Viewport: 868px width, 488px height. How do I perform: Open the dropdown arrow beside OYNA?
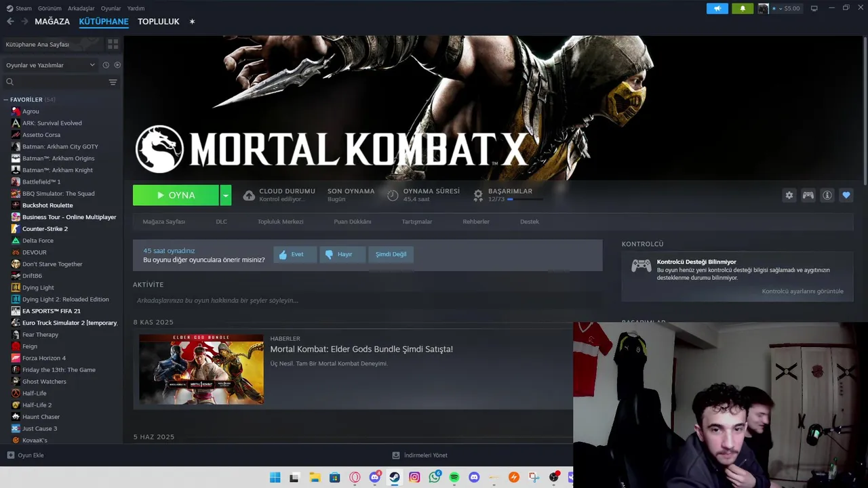tap(225, 195)
